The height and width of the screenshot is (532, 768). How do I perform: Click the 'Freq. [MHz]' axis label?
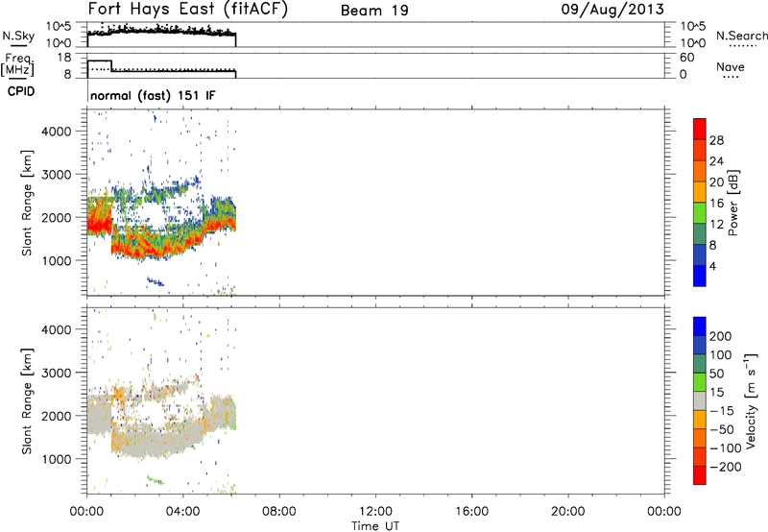pyautogui.click(x=17, y=64)
